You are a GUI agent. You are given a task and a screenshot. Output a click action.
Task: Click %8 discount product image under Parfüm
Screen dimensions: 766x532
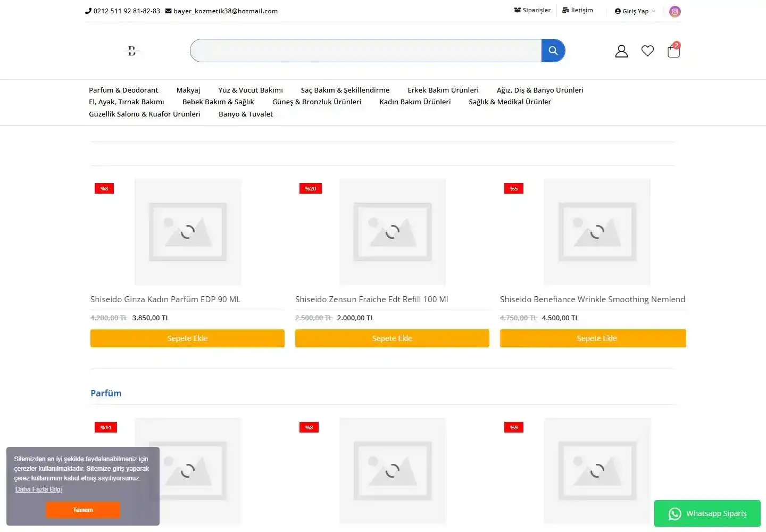point(393,471)
